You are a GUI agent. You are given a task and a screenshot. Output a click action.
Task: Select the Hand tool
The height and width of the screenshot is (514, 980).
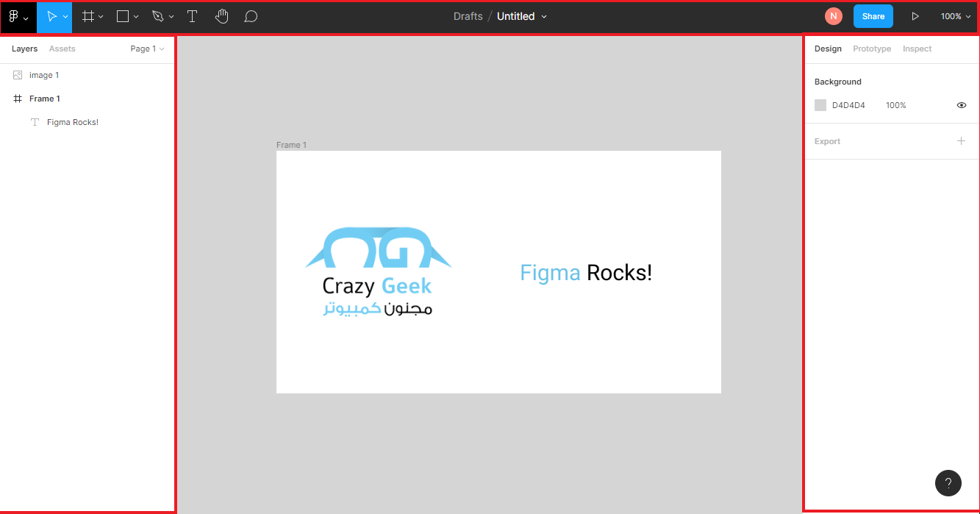221,15
